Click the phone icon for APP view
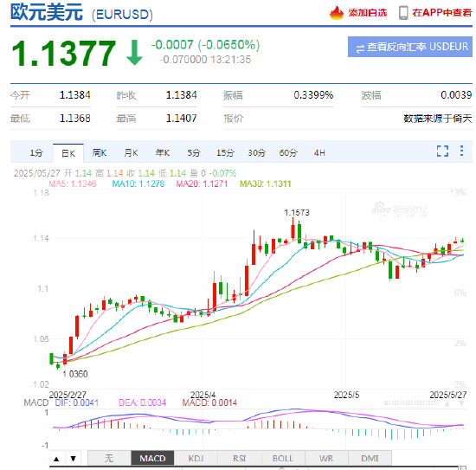The width and height of the screenshot is (476, 470). point(403,13)
